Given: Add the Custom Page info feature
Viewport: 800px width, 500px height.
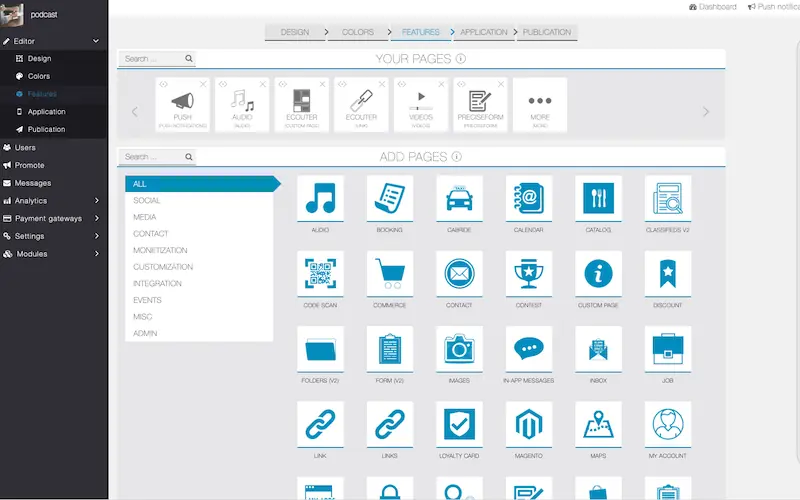Looking at the screenshot, I should coord(598,274).
